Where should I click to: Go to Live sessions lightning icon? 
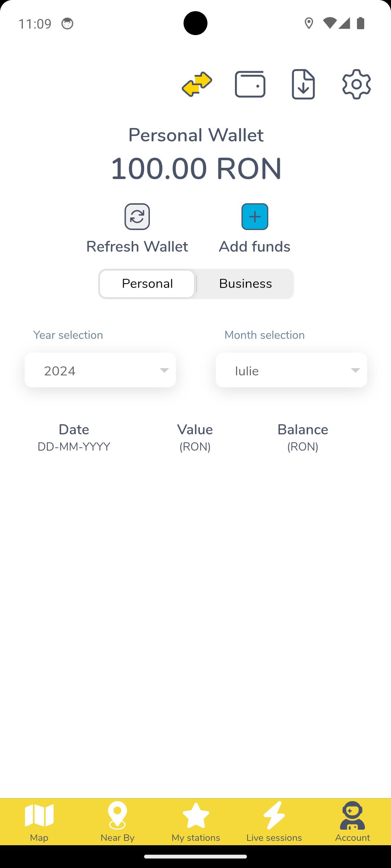coord(274,815)
